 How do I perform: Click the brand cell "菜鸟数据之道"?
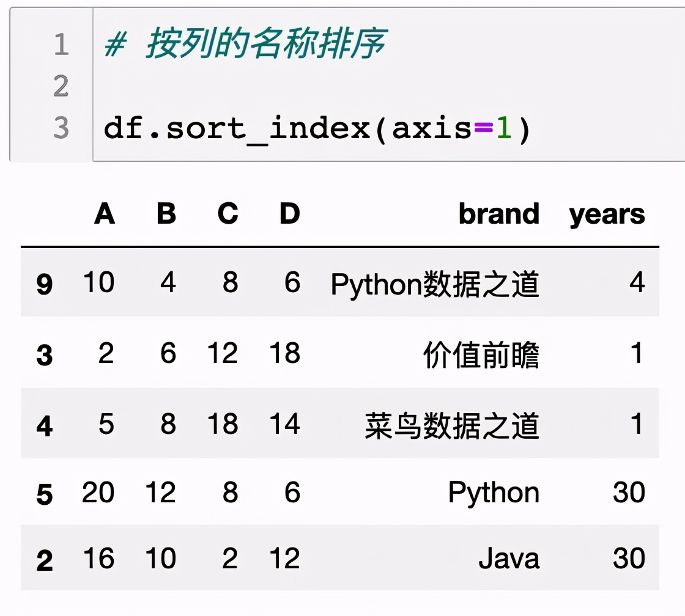pyautogui.click(x=452, y=426)
